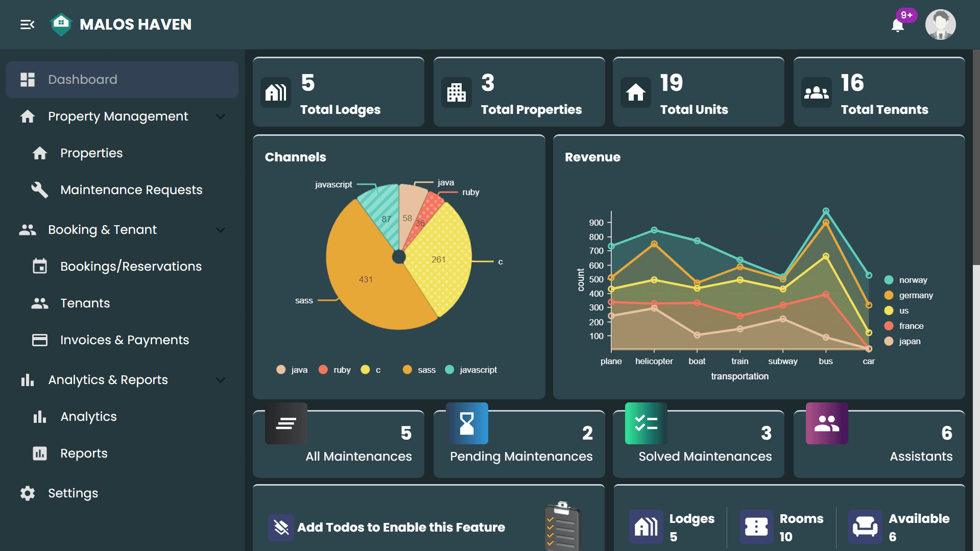This screenshot has height=551, width=980.
Task: Open the notifications bell
Action: pos(898,25)
